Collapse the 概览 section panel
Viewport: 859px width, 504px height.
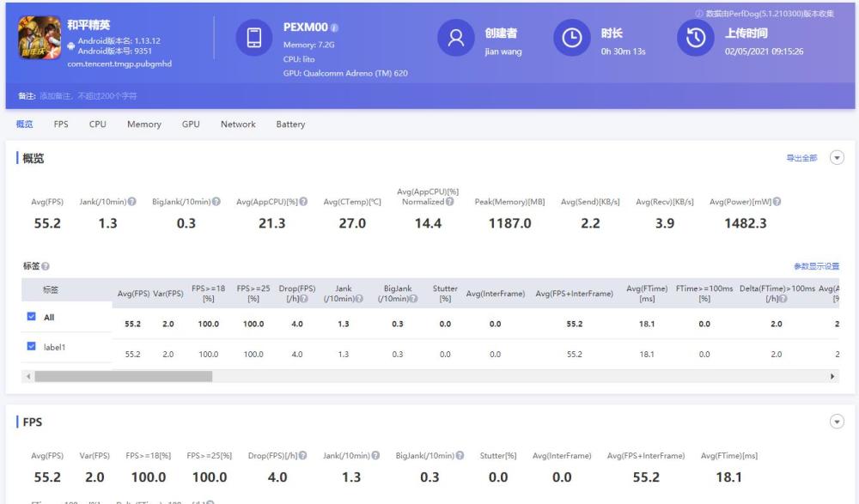tap(838, 158)
